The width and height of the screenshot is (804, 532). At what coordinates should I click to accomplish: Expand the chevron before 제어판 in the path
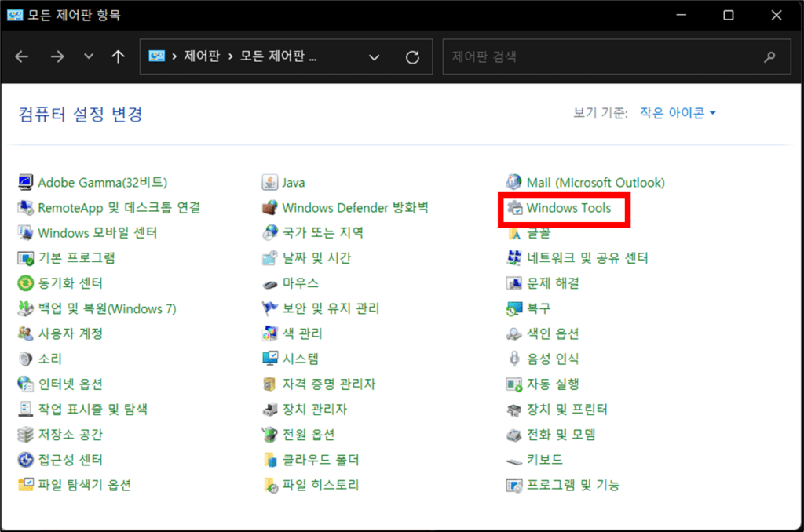(174, 56)
